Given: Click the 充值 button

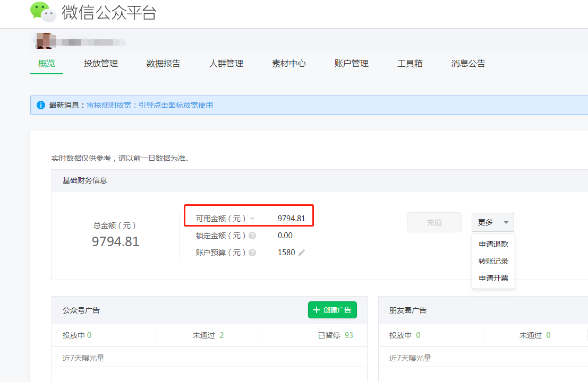Looking at the screenshot, I should pyautogui.click(x=434, y=222).
